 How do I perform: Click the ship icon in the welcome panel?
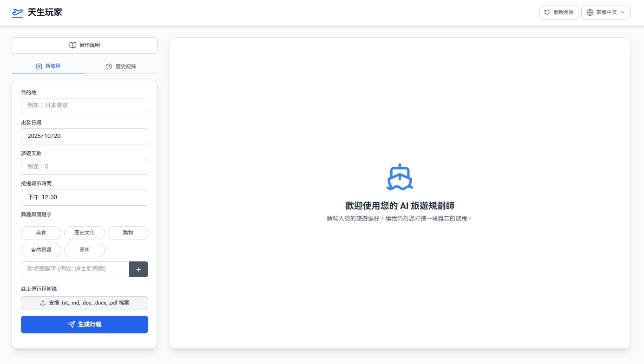[x=400, y=177]
